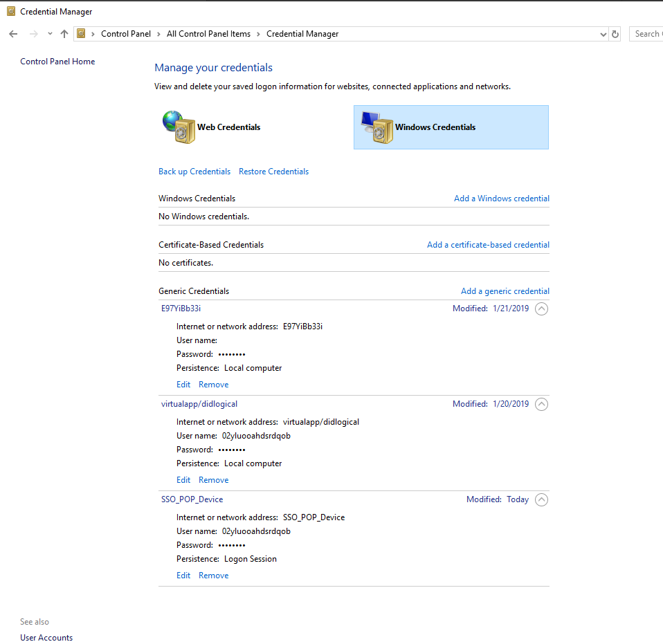Viewport: 663px width, 644px height.
Task: Click the Modified 1/20/2019 text
Action: (491, 404)
